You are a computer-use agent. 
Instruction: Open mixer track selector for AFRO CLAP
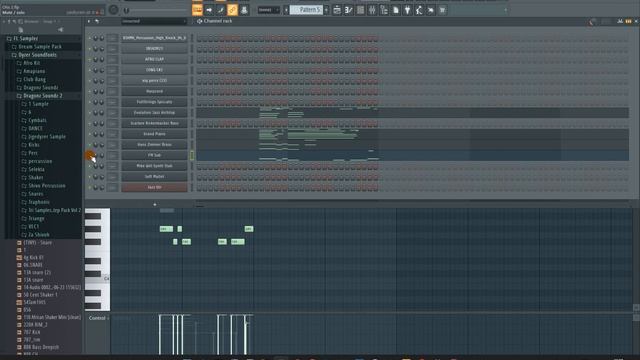(x=112, y=59)
